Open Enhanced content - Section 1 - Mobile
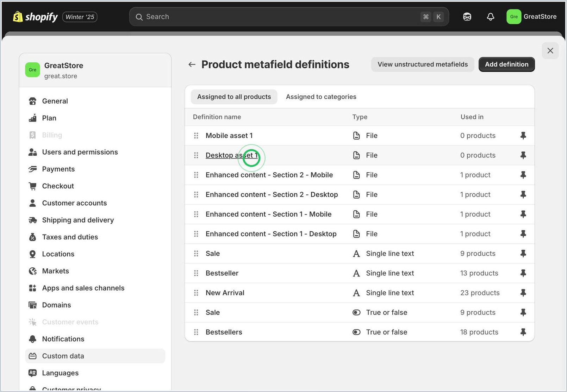Image resolution: width=567 pixels, height=392 pixels. click(x=268, y=214)
